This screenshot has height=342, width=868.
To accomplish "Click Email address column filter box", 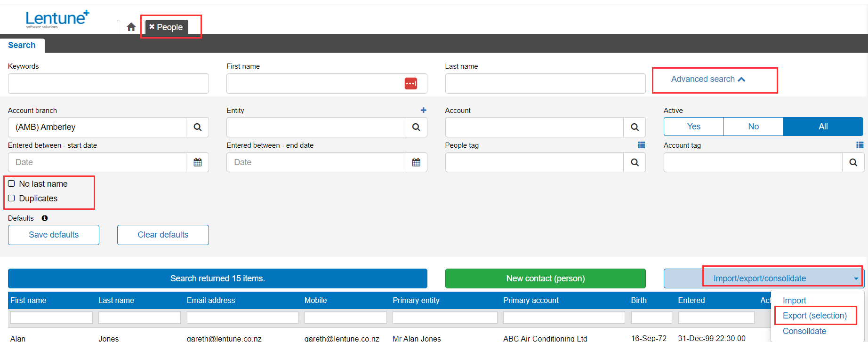I will [242, 318].
